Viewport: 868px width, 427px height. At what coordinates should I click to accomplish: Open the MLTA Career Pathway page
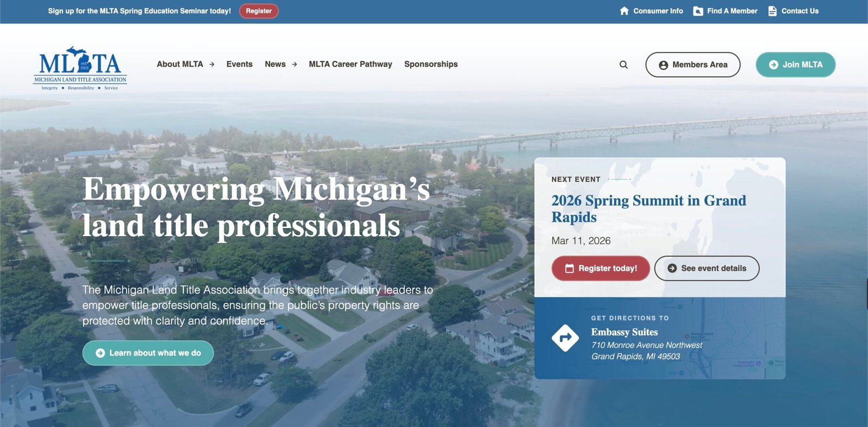click(350, 64)
